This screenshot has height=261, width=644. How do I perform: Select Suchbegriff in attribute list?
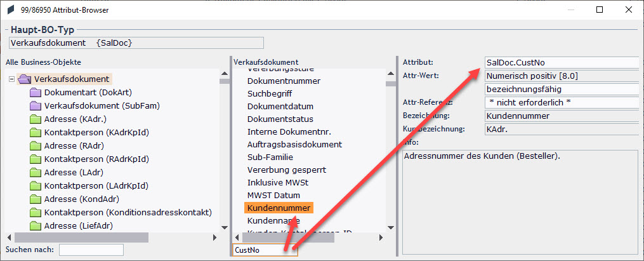pyautogui.click(x=270, y=94)
